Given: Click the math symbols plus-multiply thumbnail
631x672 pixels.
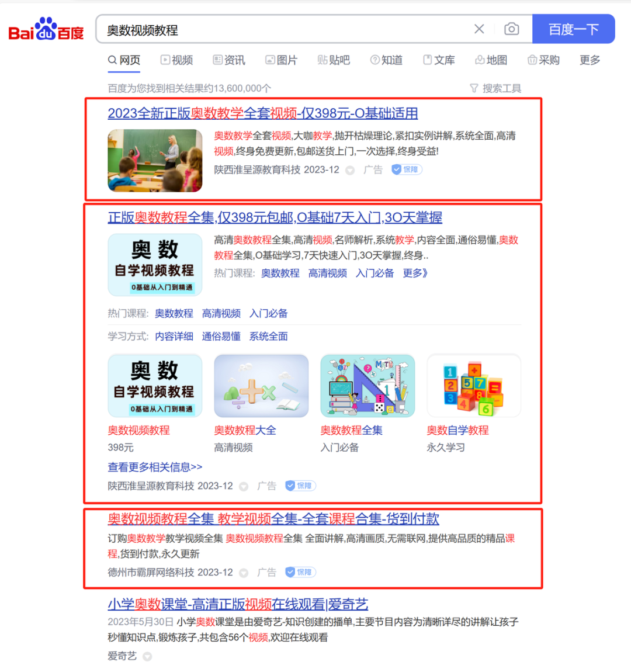Looking at the screenshot, I should coord(261,386).
